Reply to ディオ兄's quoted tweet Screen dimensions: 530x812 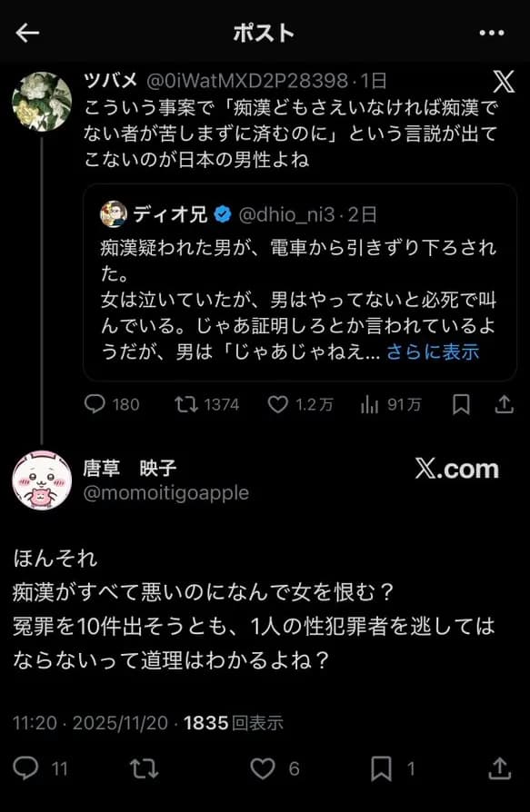pyautogui.click(x=94, y=403)
